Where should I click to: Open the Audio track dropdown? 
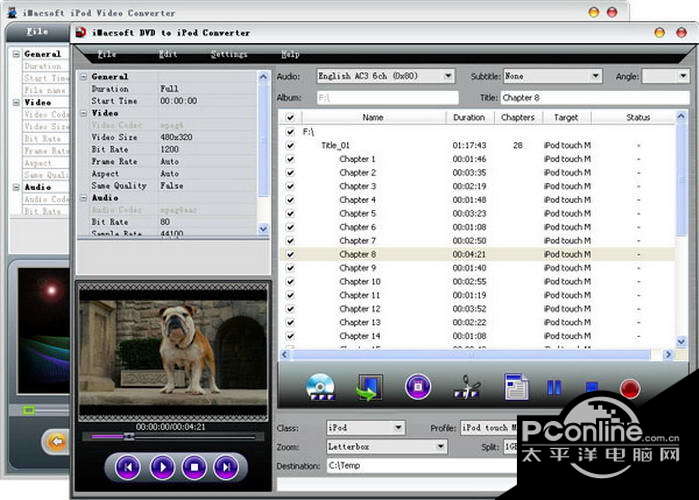447,76
